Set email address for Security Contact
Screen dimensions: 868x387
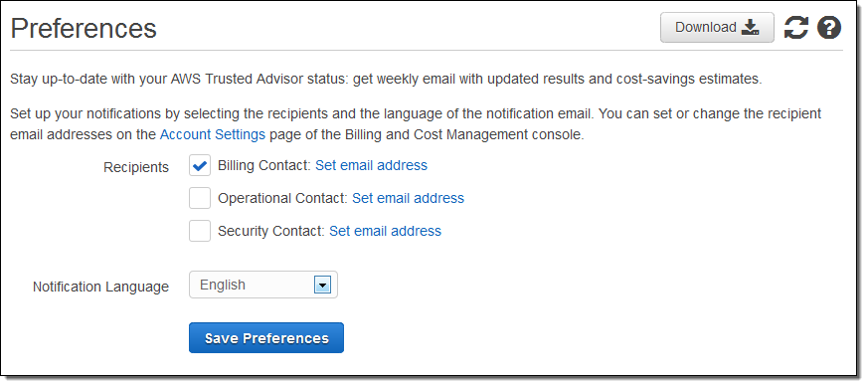pos(386,231)
